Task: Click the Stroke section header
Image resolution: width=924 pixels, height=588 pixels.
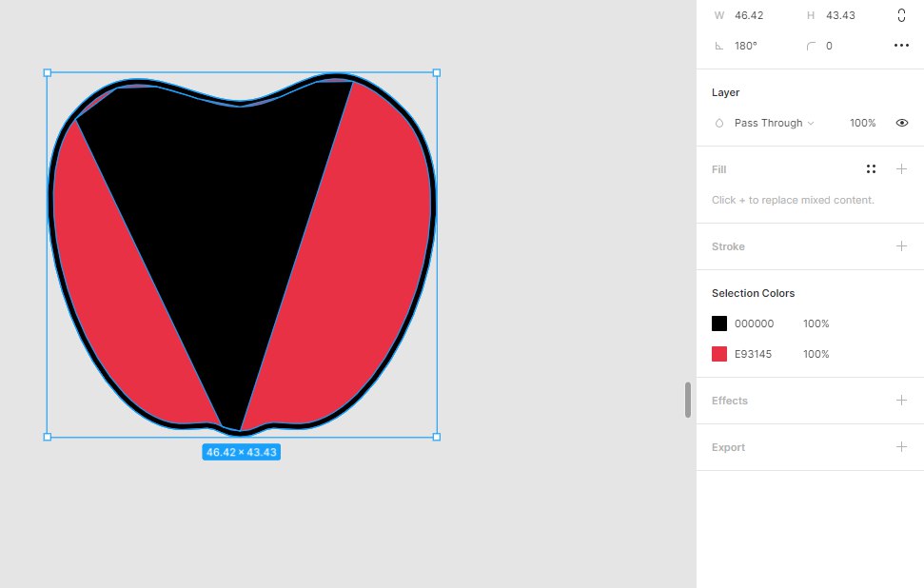Action: point(728,246)
